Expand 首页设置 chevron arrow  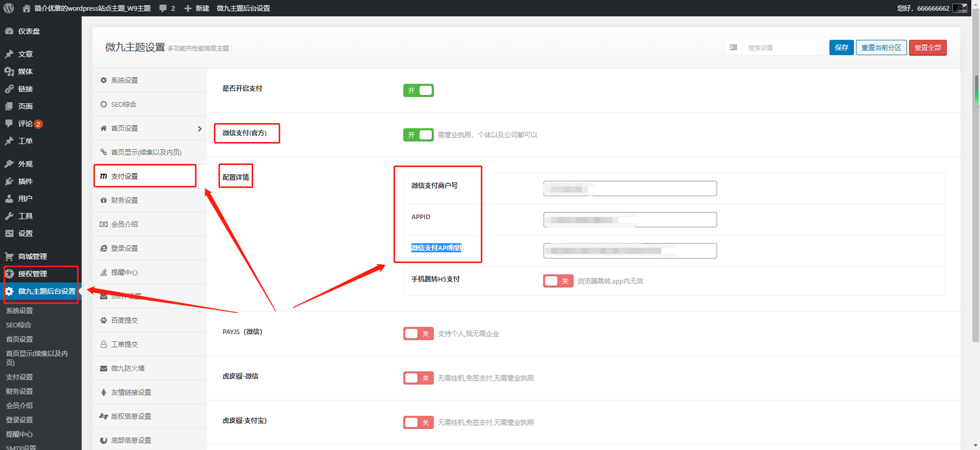(200, 129)
